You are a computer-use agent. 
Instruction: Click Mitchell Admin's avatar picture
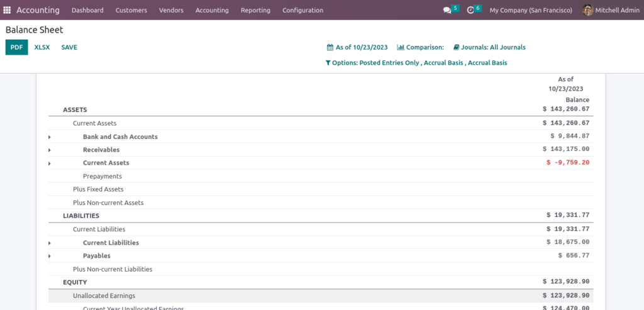pos(588,10)
